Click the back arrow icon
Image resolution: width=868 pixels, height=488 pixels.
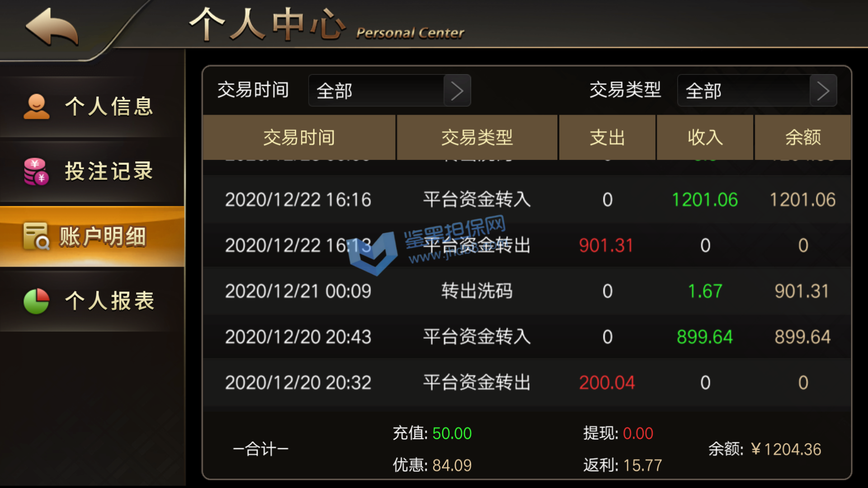click(52, 27)
